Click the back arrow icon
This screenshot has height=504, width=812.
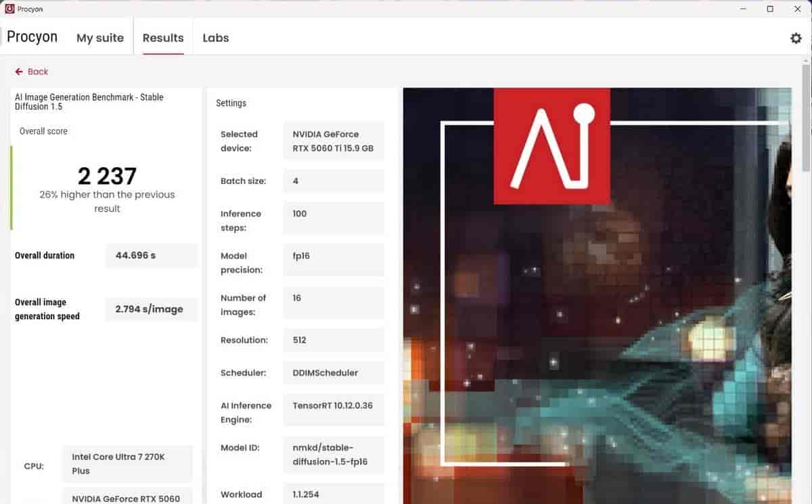pos(19,72)
